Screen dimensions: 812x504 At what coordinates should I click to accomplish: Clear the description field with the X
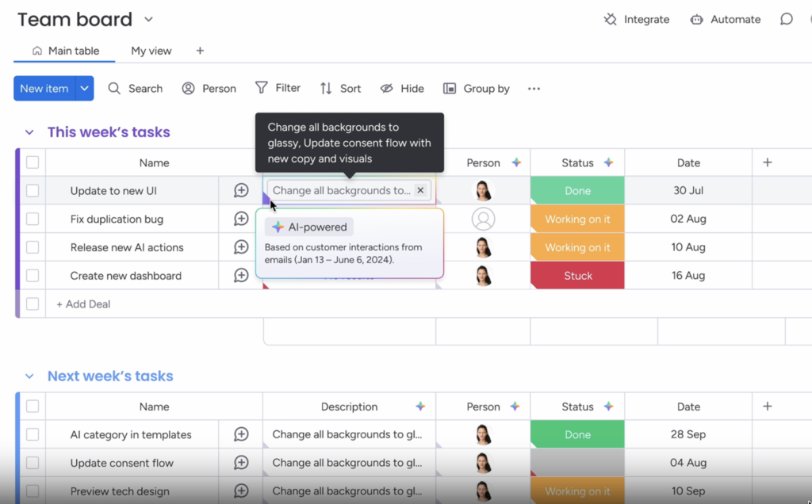420,190
